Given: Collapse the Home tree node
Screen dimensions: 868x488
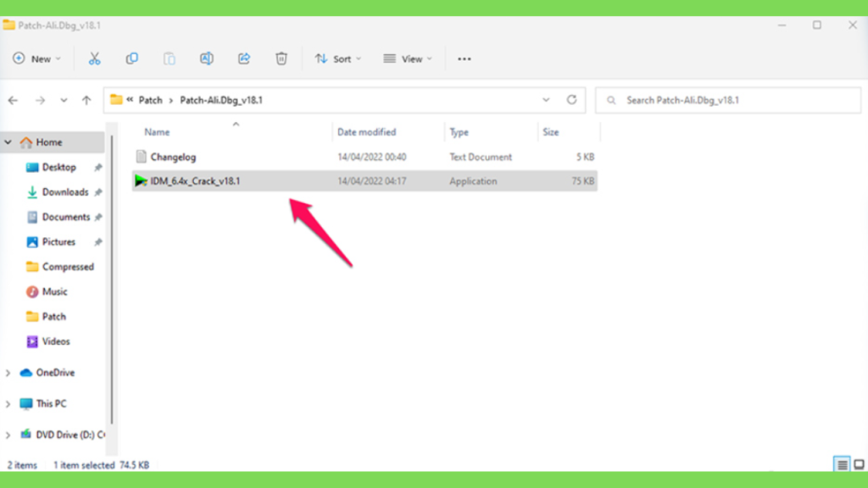Looking at the screenshot, I should (x=8, y=142).
